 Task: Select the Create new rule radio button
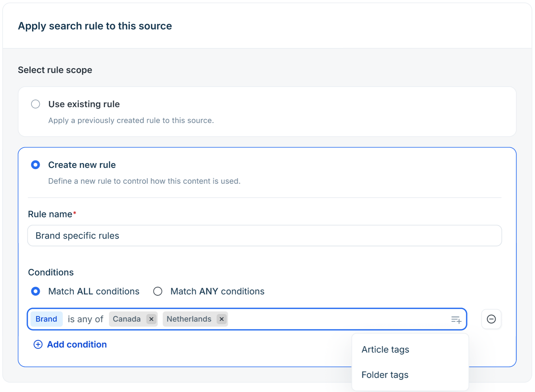pos(35,165)
